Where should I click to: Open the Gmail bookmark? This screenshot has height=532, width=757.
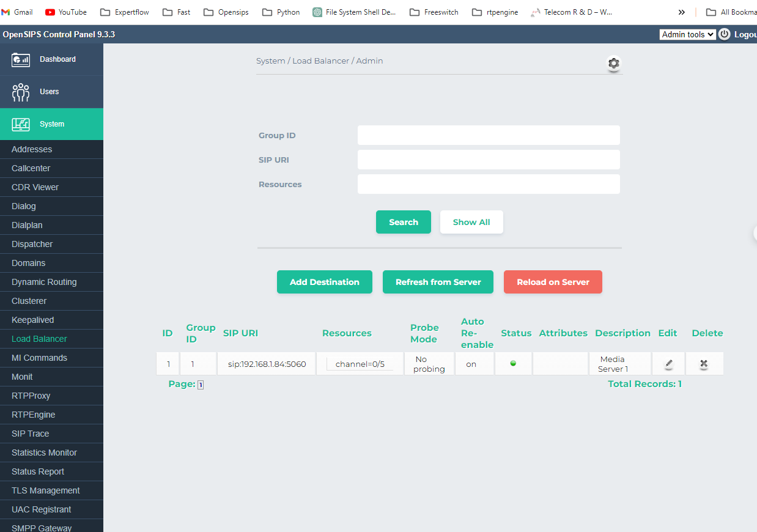(17, 12)
